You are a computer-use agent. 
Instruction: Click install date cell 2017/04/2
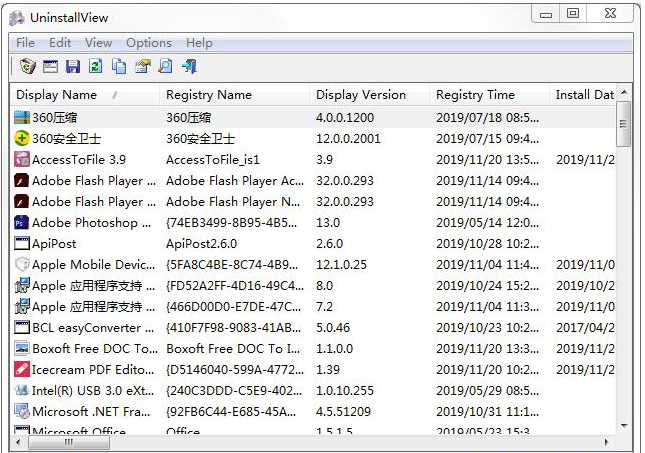tap(585, 328)
